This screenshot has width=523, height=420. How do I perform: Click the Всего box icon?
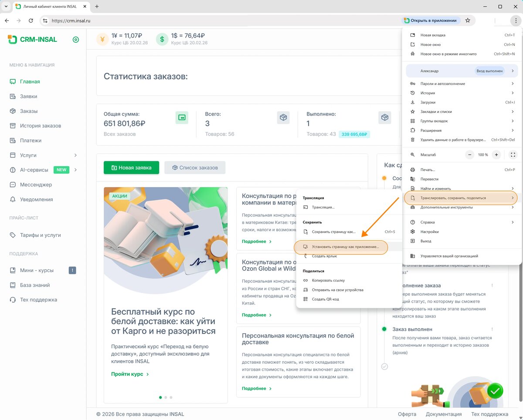coord(283,118)
